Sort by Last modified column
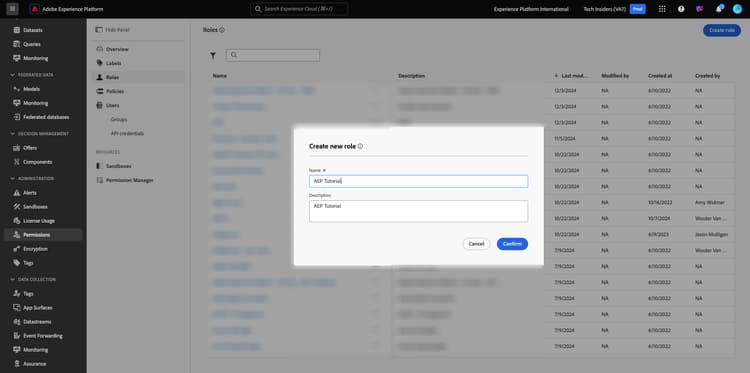Viewport: 750px width, 373px height. tap(572, 76)
